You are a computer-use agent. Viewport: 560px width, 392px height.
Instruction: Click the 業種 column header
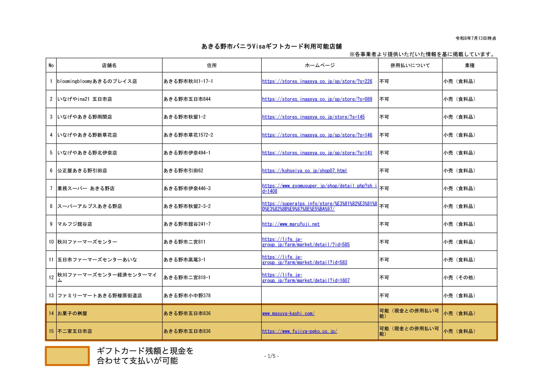(470, 65)
